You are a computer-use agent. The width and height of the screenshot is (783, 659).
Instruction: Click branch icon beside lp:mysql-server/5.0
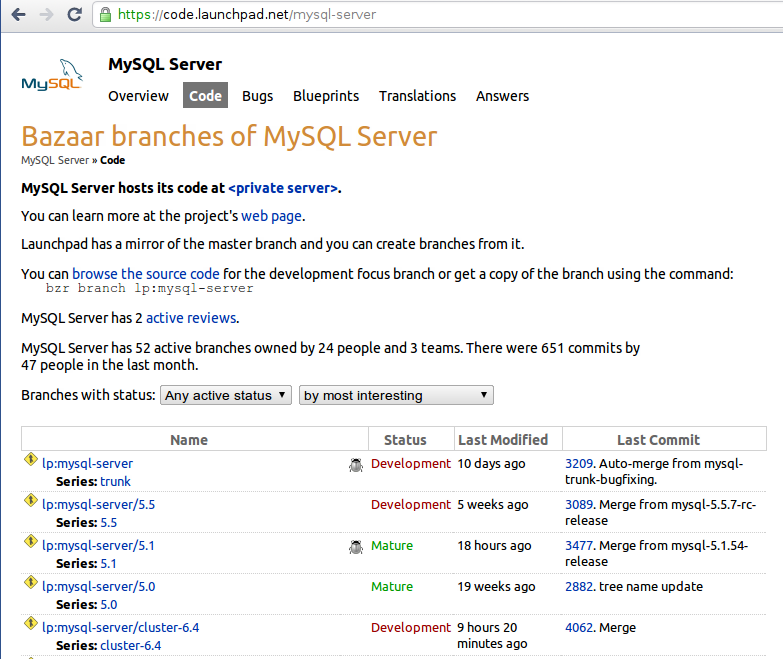click(30, 582)
